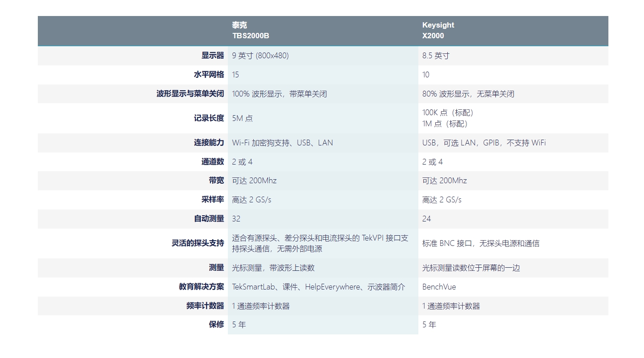The width and height of the screenshot is (644, 358).
Task: Click the value 10 in 水平网格 row
Action: [x=426, y=75]
